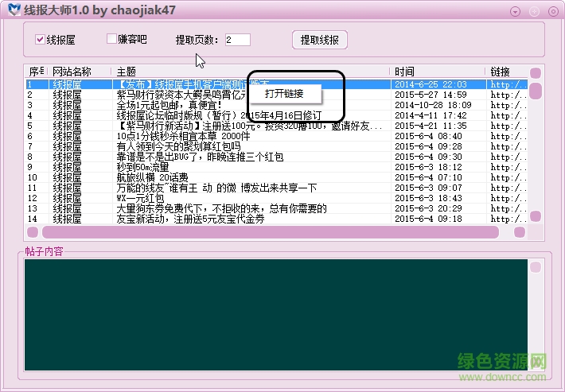This screenshot has height=392, width=565.
Task: Select row 【紫马财行新活动】注册送100元
Action: click(276, 126)
